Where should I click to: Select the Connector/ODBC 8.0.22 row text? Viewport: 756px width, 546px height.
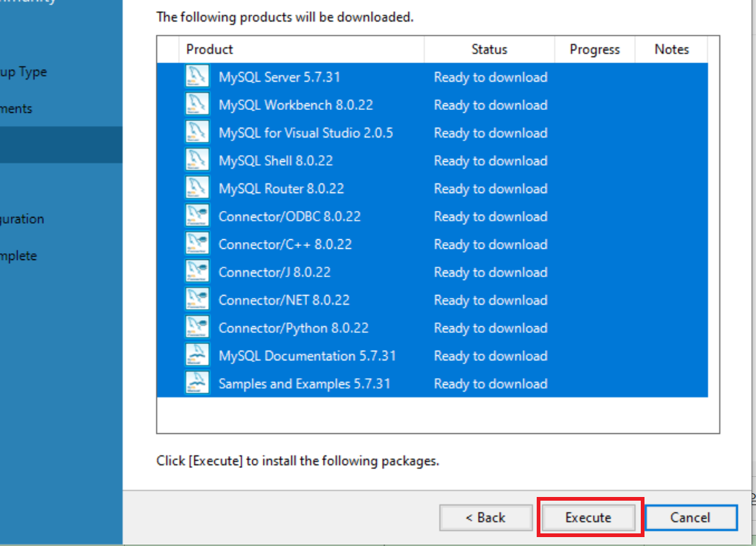click(289, 216)
